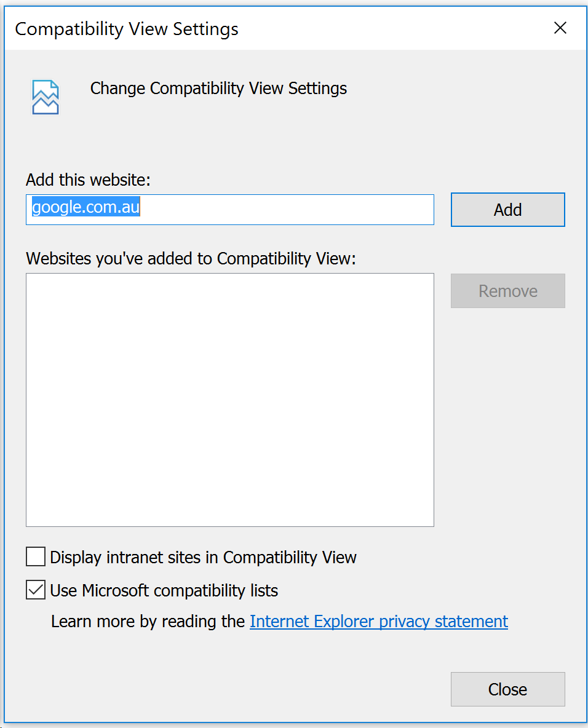Click the 'Add this website:' label
The image size is (588, 728).
pyautogui.click(x=88, y=180)
